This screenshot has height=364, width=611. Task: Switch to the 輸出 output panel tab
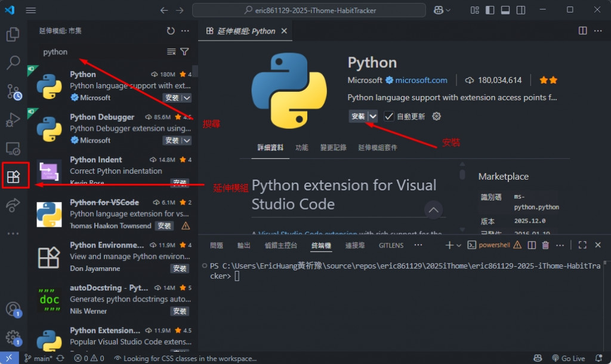[x=244, y=245]
